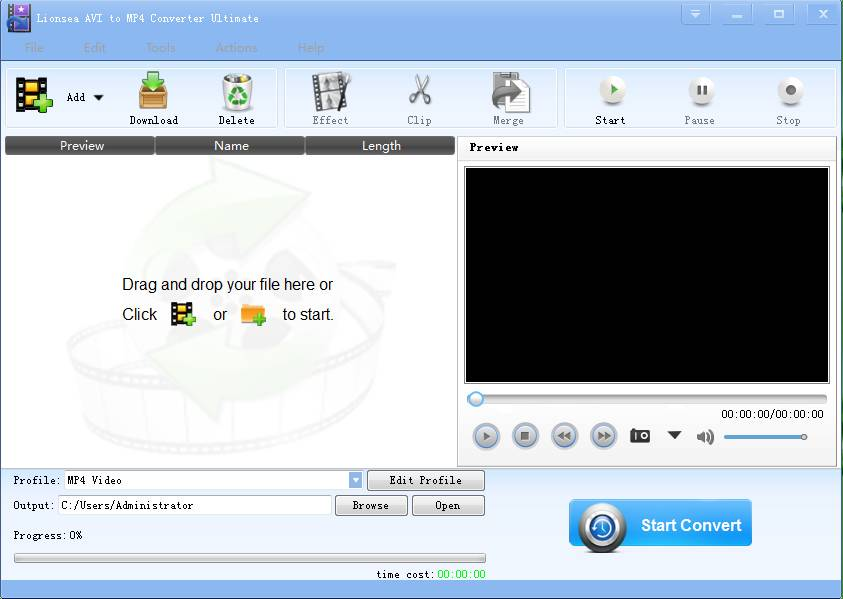Click the Merge tool icon

pyautogui.click(x=509, y=99)
